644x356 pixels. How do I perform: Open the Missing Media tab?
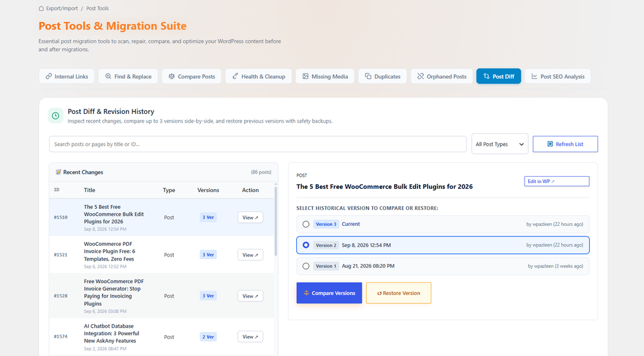tap(325, 76)
